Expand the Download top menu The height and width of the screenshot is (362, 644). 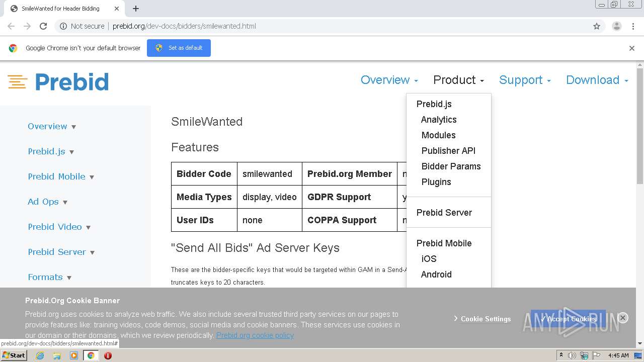597,80
